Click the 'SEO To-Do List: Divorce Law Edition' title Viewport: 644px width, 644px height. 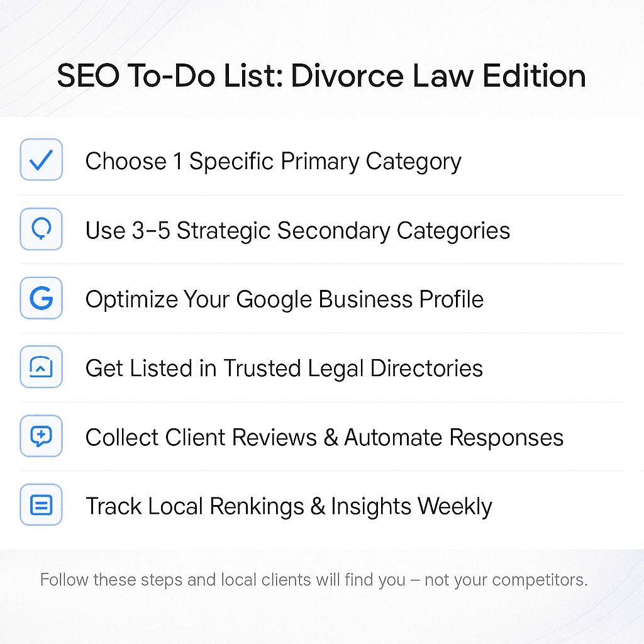coord(321,76)
